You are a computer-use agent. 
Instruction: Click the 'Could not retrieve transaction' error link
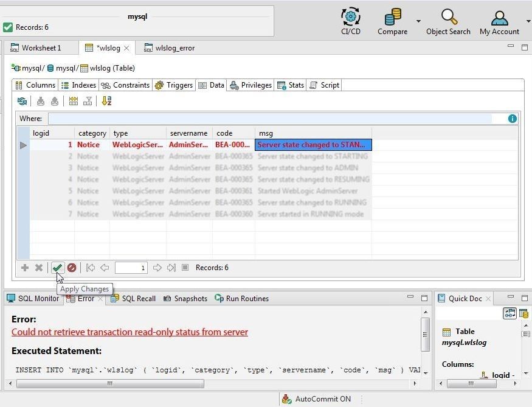point(130,332)
